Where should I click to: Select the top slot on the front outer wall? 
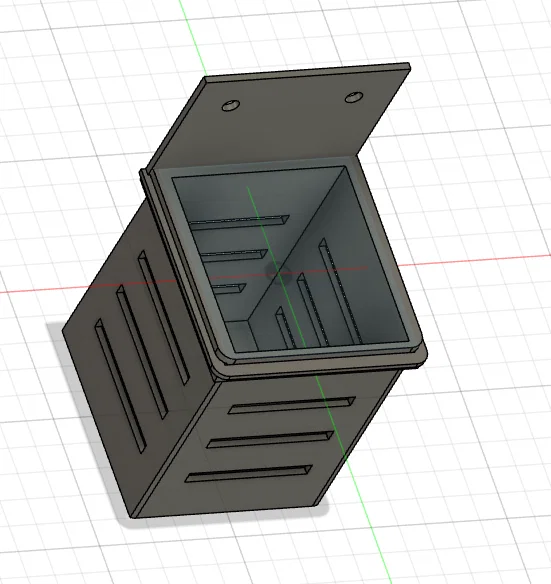(291, 405)
